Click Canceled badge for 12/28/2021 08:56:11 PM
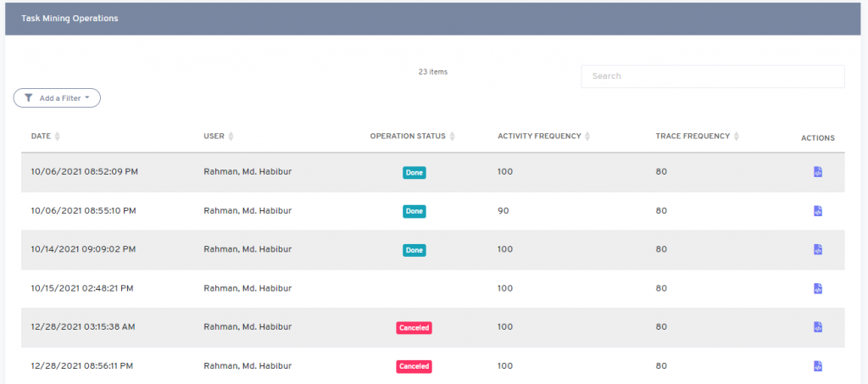The height and width of the screenshot is (384, 868). 414,366
